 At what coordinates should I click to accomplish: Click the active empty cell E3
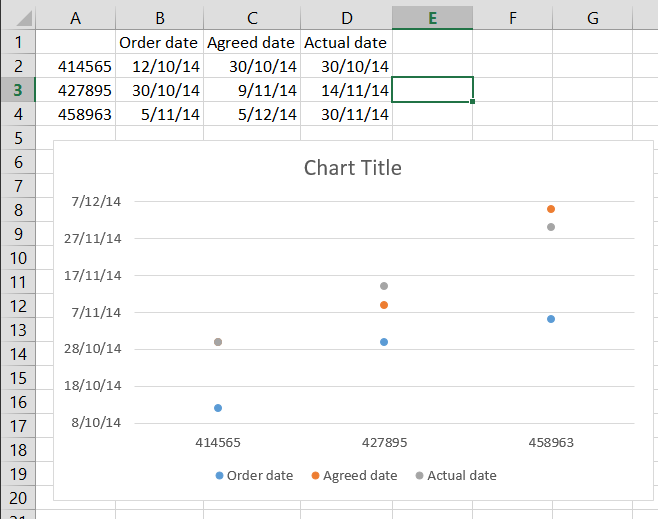[433, 89]
